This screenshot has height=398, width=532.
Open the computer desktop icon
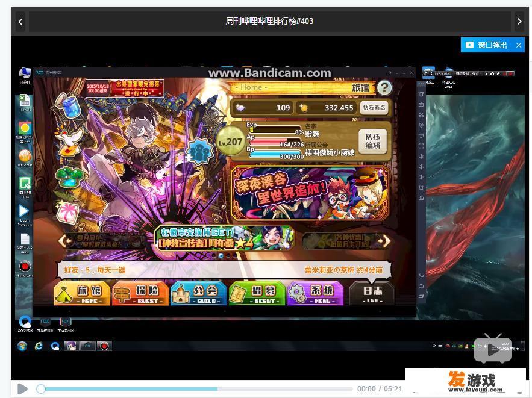coord(25,76)
